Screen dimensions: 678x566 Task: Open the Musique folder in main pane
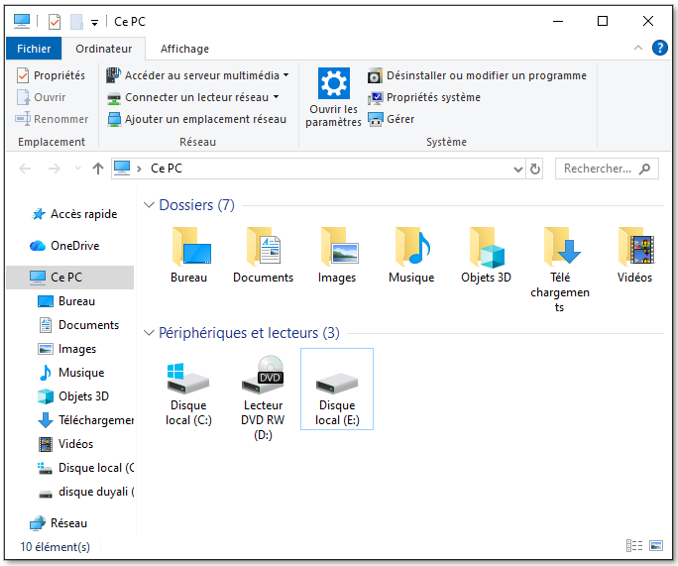(411, 248)
